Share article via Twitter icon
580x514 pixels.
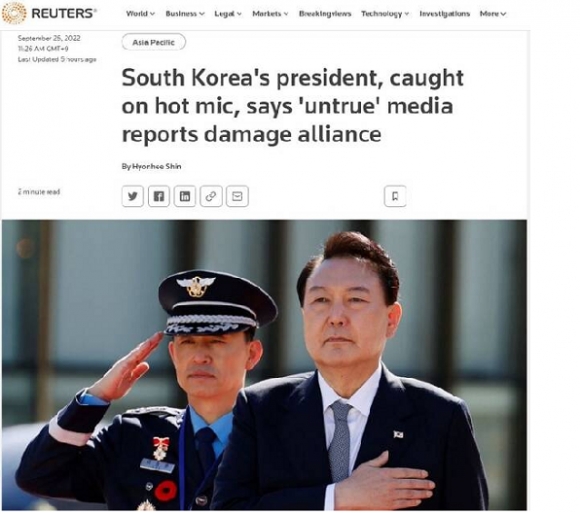coord(132,196)
